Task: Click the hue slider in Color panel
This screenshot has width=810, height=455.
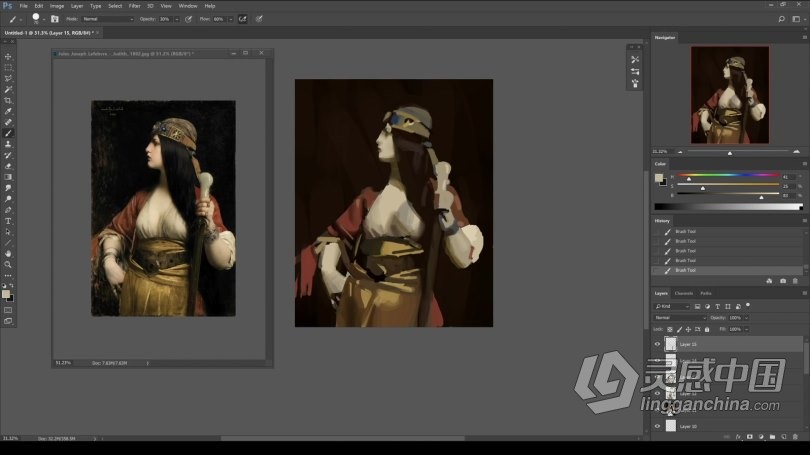Action: [728, 175]
